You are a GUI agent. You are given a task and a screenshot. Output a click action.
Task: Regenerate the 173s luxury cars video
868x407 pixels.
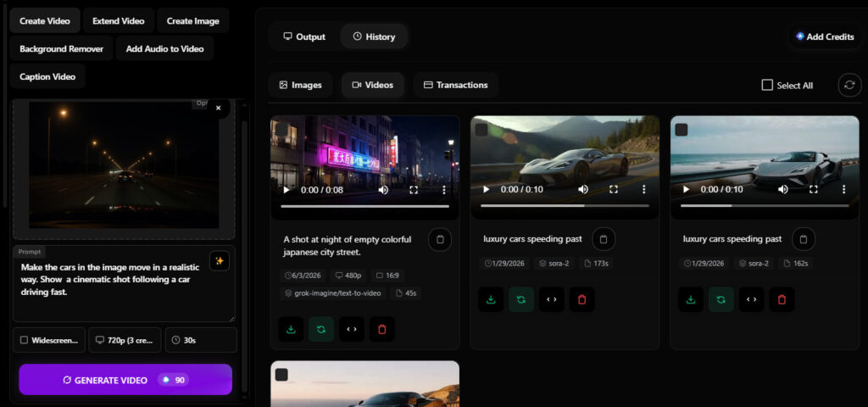(x=521, y=299)
